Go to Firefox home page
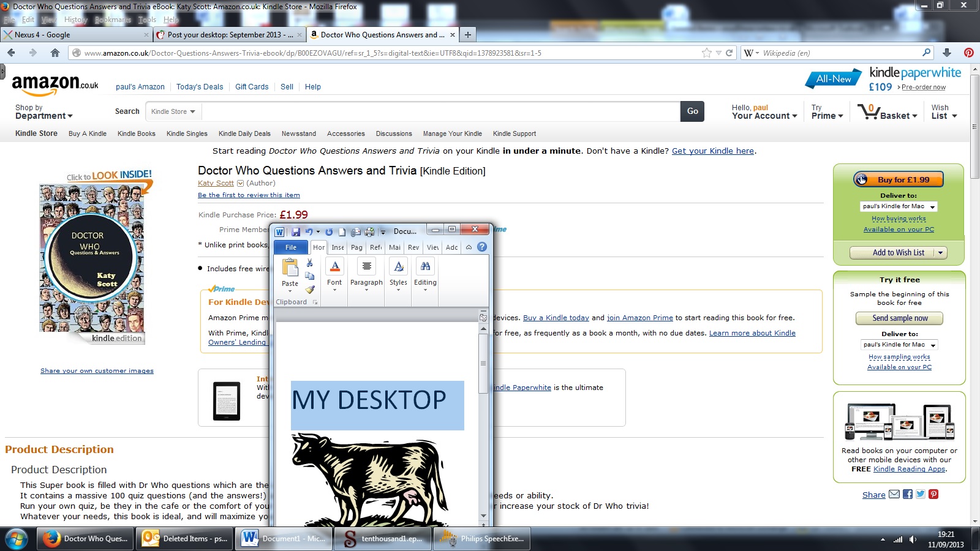 point(55,53)
